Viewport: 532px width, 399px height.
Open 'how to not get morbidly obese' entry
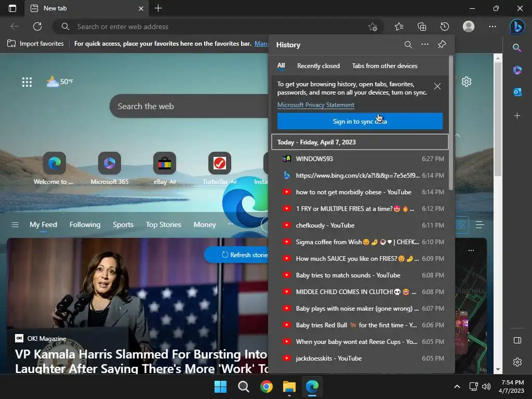360,192
